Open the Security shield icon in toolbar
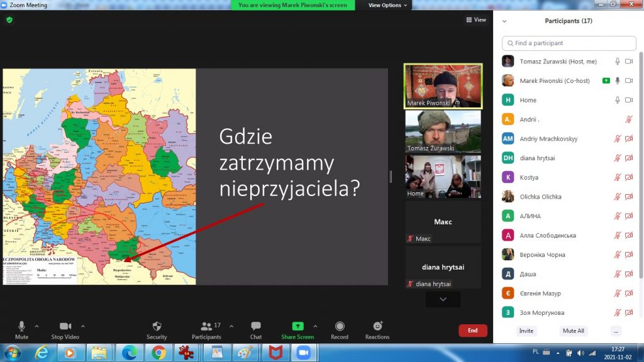644x362 pixels. (x=157, y=326)
